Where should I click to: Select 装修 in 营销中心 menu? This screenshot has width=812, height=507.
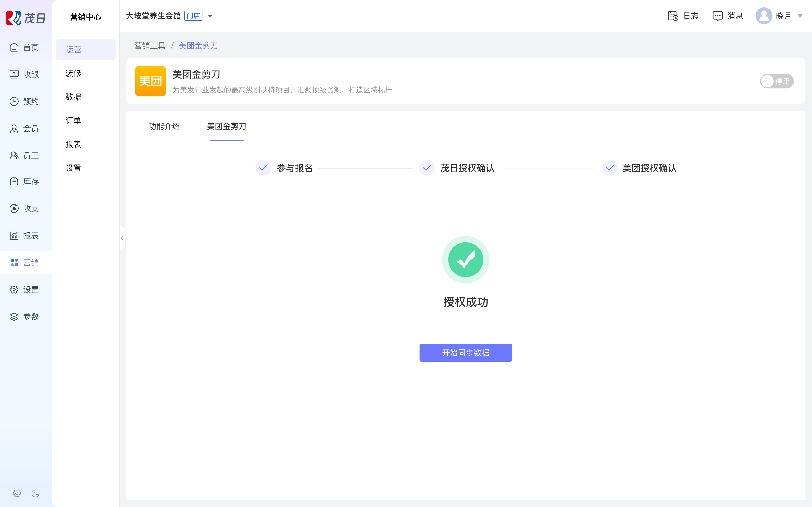pyautogui.click(x=73, y=73)
